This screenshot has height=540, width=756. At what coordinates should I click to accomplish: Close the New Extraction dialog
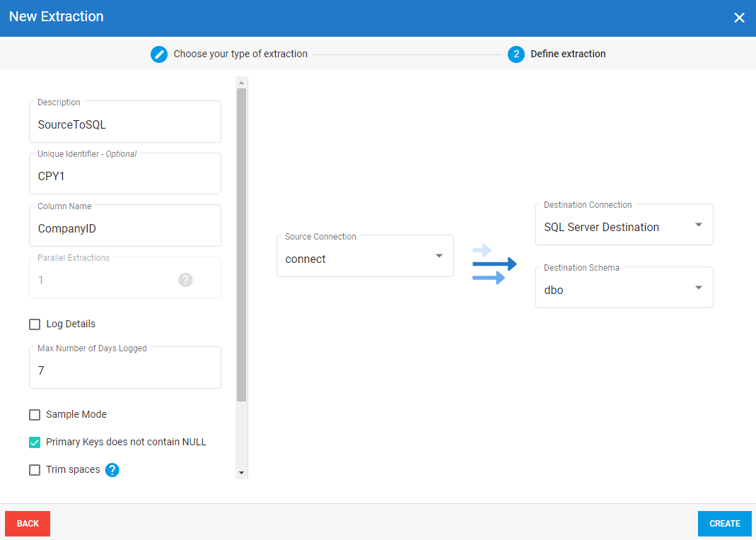point(739,18)
